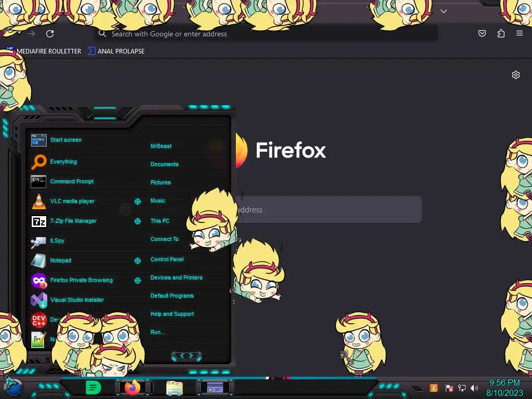This screenshot has width=532, height=399.
Task: Click the Firefox address bar search field
Action: (265, 34)
